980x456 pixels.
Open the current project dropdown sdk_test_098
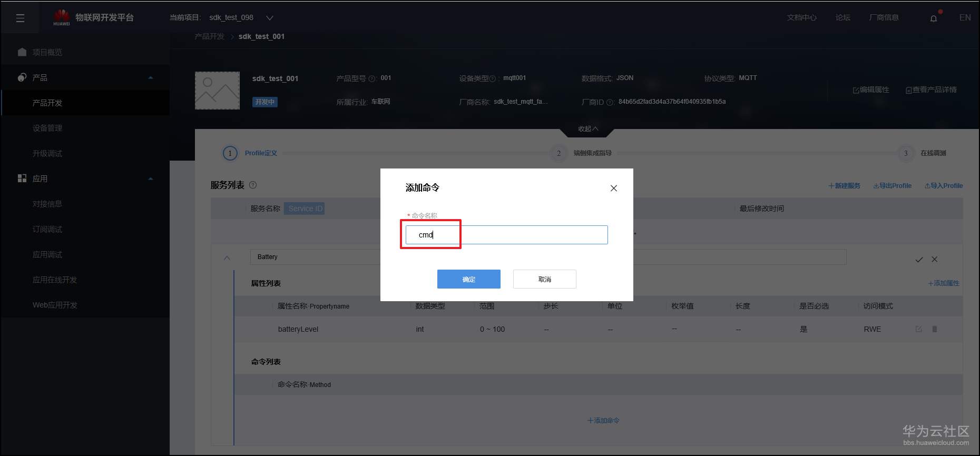[x=241, y=18]
